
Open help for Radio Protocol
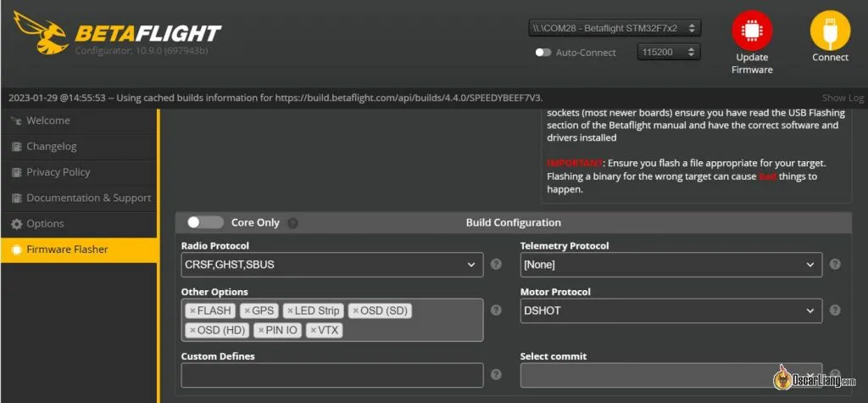[x=496, y=265]
